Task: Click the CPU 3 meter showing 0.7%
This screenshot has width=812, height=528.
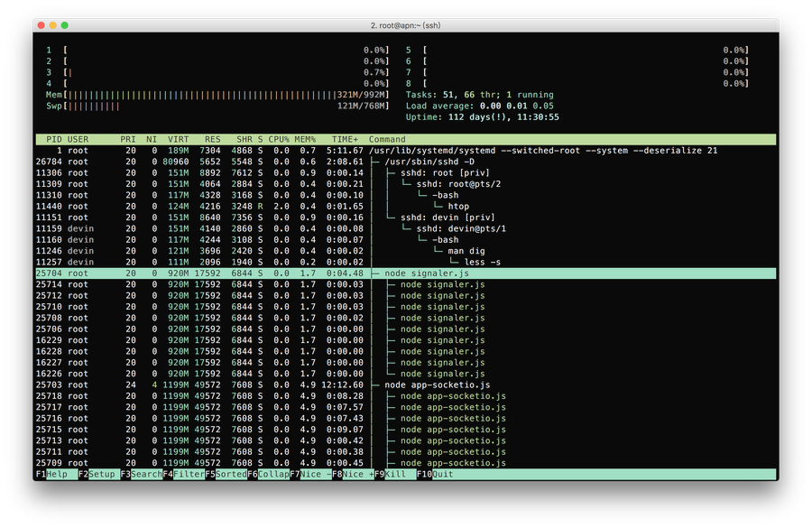Action: click(x=217, y=72)
